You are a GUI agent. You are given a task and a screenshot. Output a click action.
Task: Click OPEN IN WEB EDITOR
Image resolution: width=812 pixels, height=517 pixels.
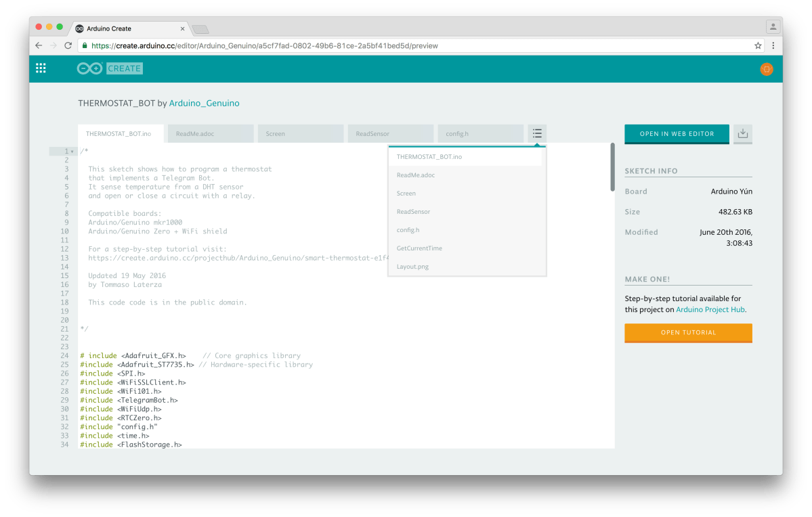[x=676, y=134]
